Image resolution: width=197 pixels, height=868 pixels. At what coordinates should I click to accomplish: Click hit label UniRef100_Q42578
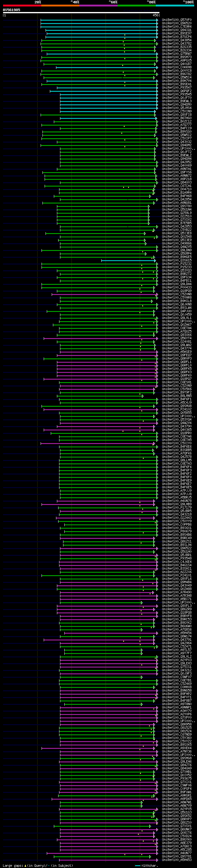pos(177,457)
